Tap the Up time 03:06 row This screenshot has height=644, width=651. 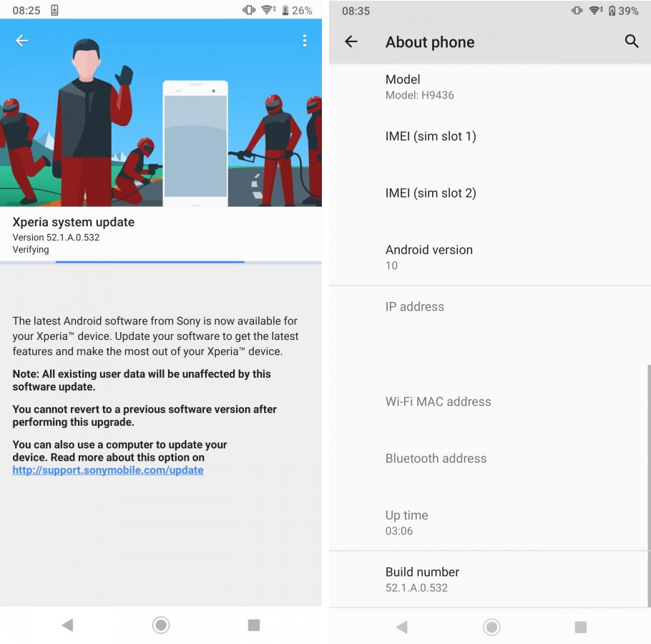(490, 522)
